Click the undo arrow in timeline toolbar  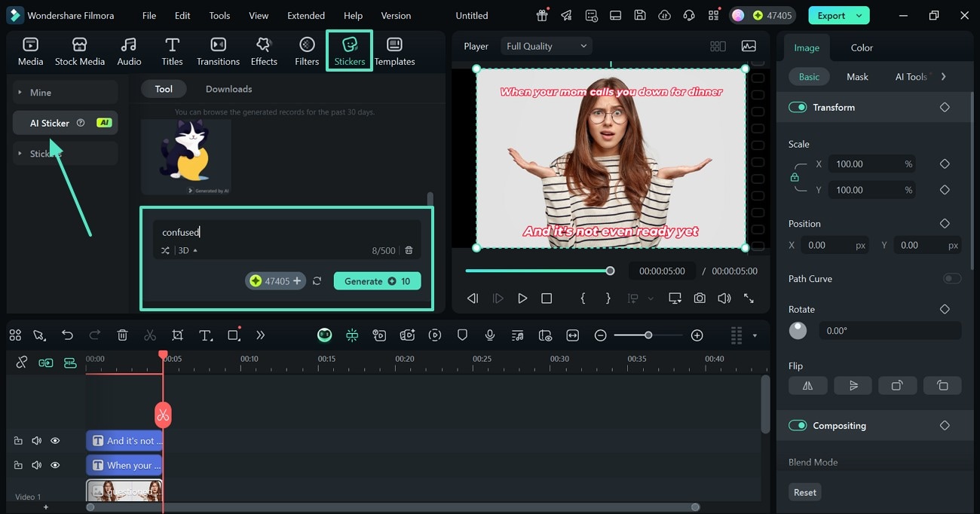(67, 335)
